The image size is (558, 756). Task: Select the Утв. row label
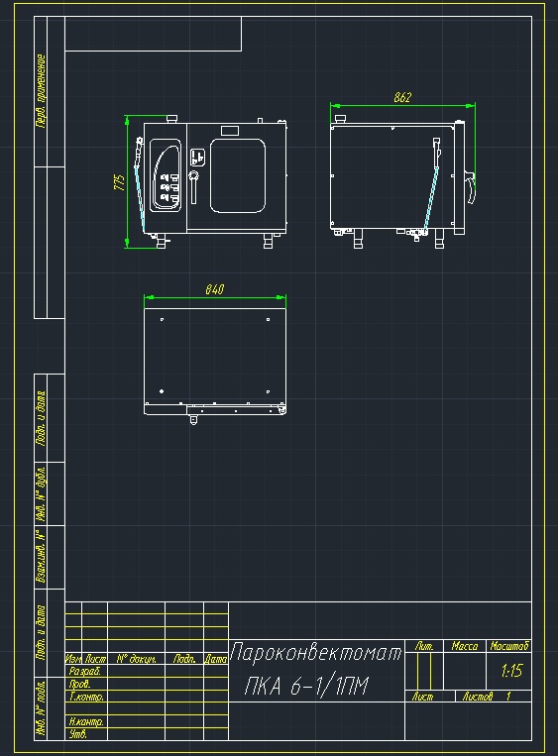(77, 734)
